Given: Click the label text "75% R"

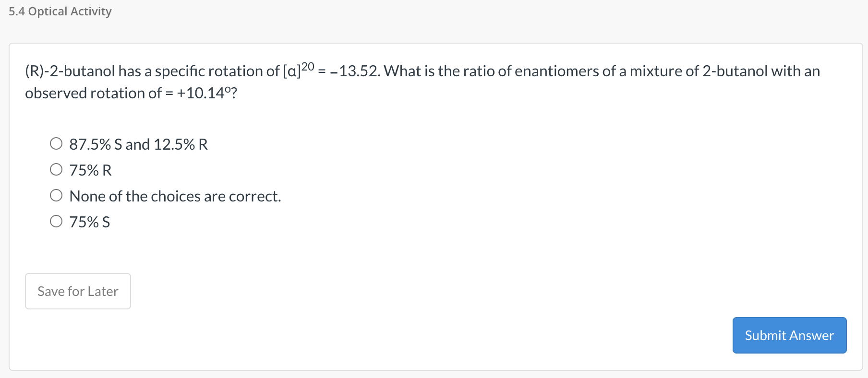Looking at the screenshot, I should point(90,170).
